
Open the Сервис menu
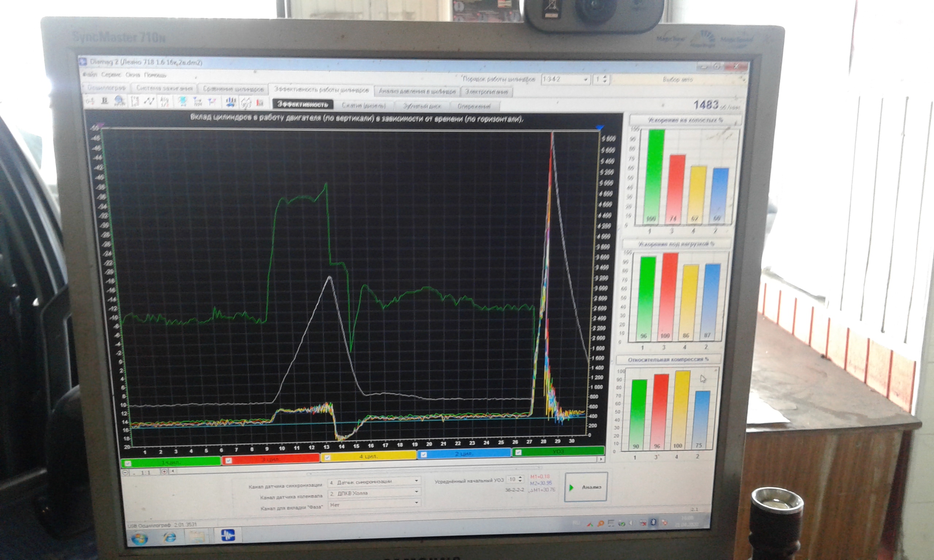(x=111, y=75)
